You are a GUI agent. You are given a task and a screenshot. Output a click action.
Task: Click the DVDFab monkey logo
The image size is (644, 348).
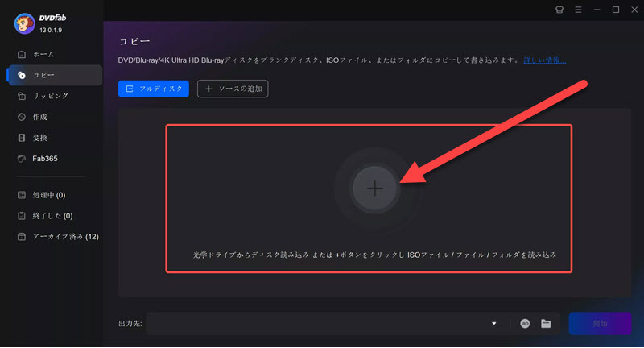(24, 23)
